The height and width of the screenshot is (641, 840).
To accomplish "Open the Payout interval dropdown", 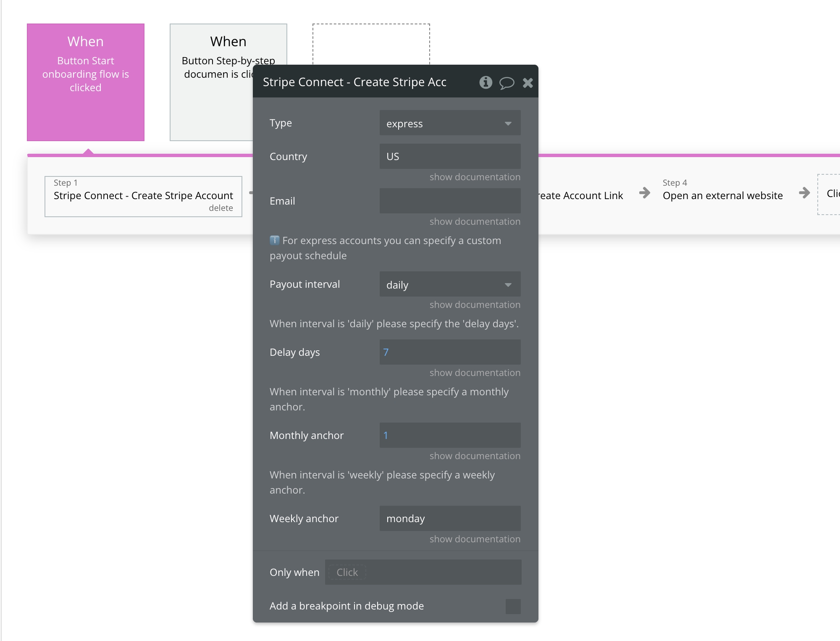I will [450, 284].
